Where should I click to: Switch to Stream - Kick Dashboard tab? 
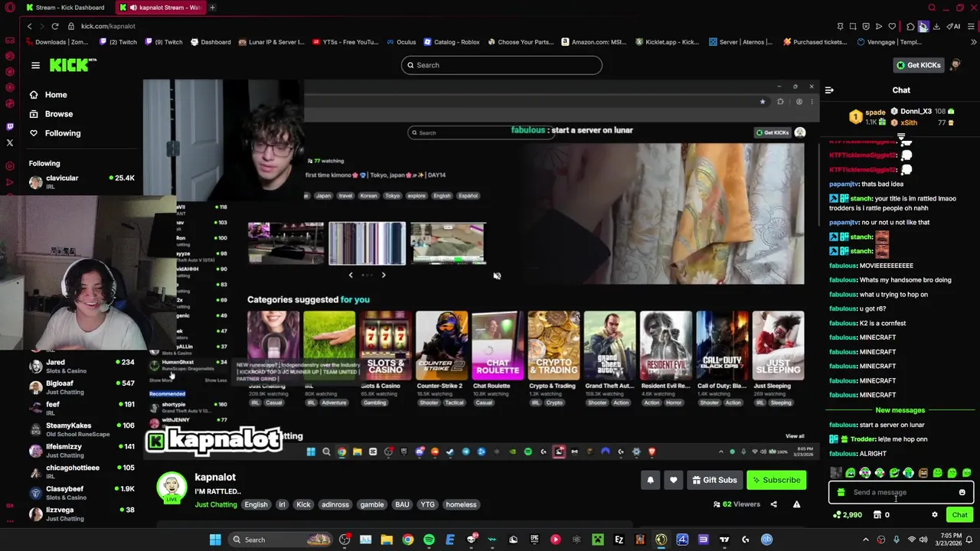pos(65,8)
